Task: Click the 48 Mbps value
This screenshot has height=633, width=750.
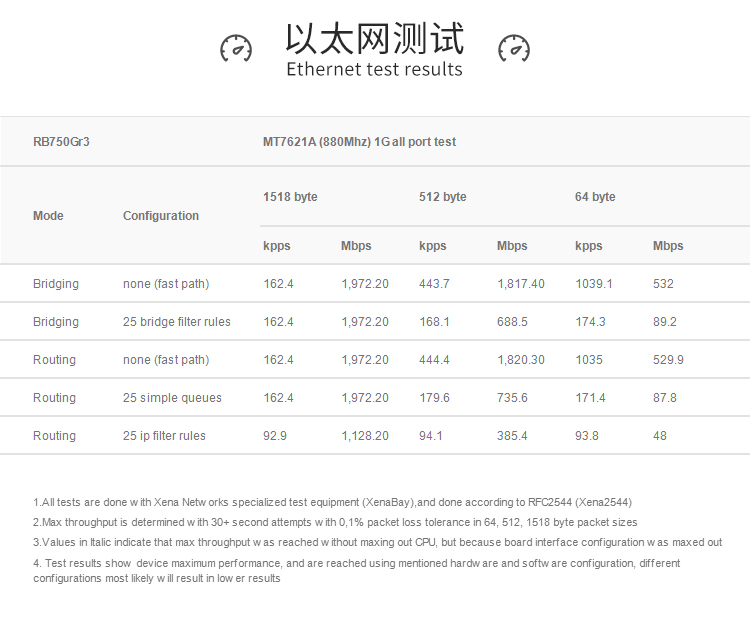Action: pos(660,436)
